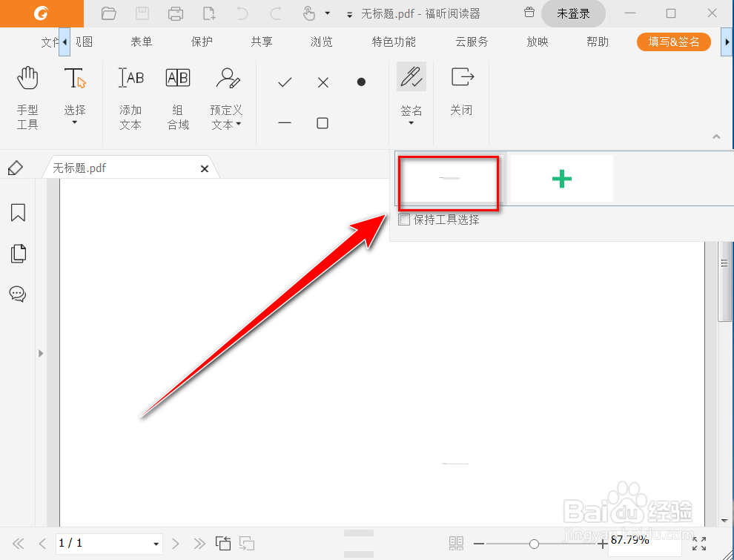Insert a filled dot symbol
Image resolution: width=734 pixels, height=560 pixels.
[361, 82]
